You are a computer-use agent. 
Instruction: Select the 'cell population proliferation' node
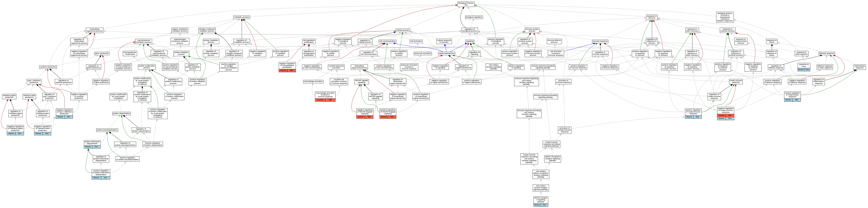(x=309, y=42)
